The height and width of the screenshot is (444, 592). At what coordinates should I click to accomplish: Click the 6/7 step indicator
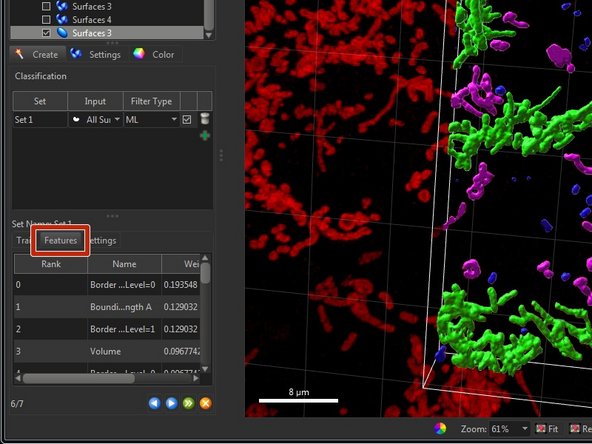tap(17, 404)
